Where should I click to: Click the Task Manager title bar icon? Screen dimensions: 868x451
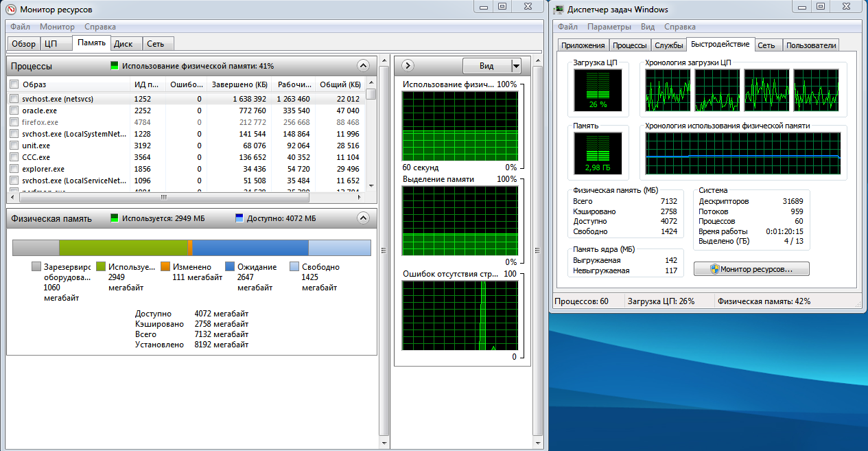coord(559,9)
